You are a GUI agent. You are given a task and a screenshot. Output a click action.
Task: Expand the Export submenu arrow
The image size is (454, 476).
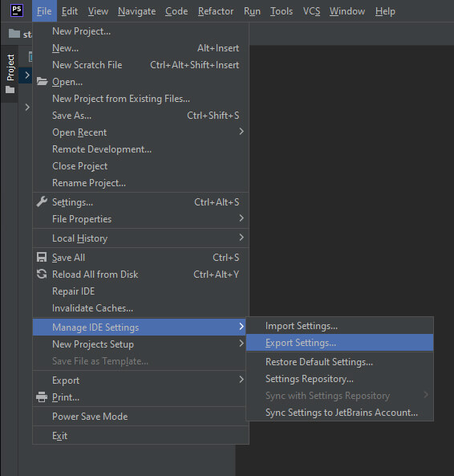[241, 380]
